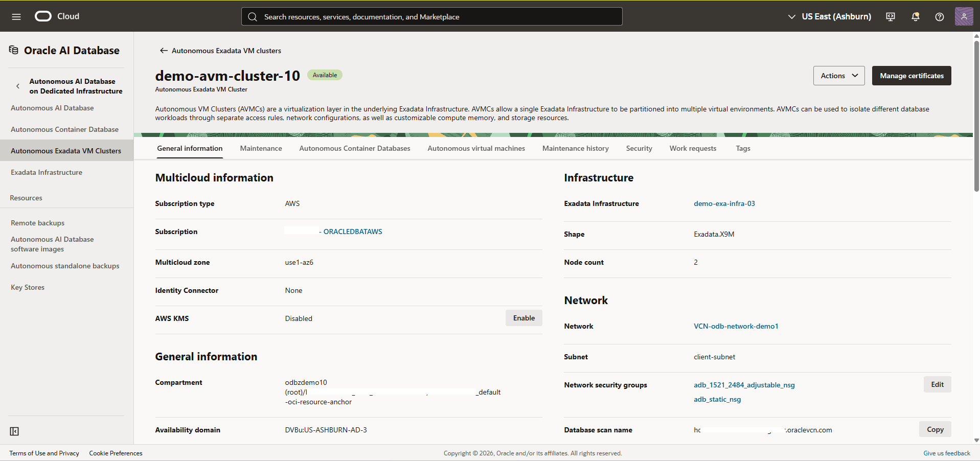Open the VCN-odb-network-demo1 network link
Viewport: 980px width, 461px height.
[x=736, y=326]
